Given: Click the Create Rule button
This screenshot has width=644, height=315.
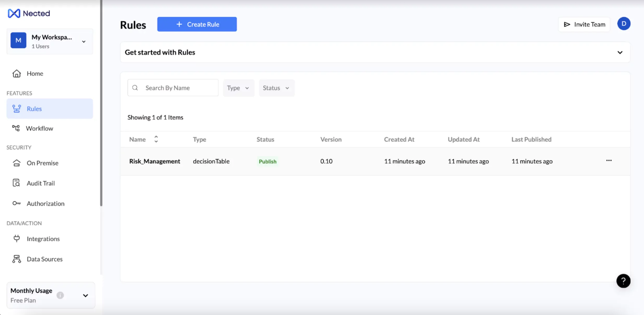Looking at the screenshot, I should pyautogui.click(x=197, y=24).
